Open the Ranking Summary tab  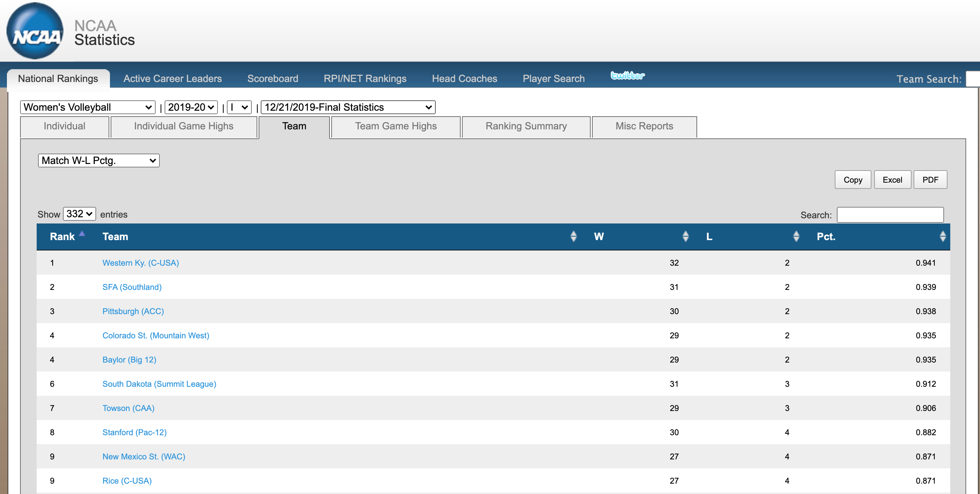[526, 126]
